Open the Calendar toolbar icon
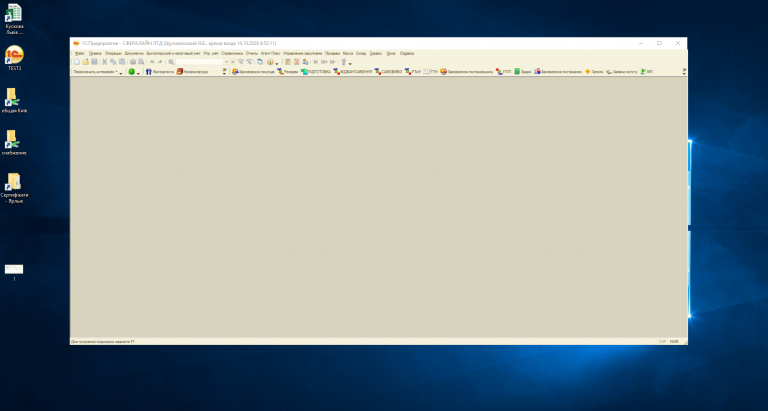Image resolution: width=768 pixels, height=411 pixels. point(296,62)
